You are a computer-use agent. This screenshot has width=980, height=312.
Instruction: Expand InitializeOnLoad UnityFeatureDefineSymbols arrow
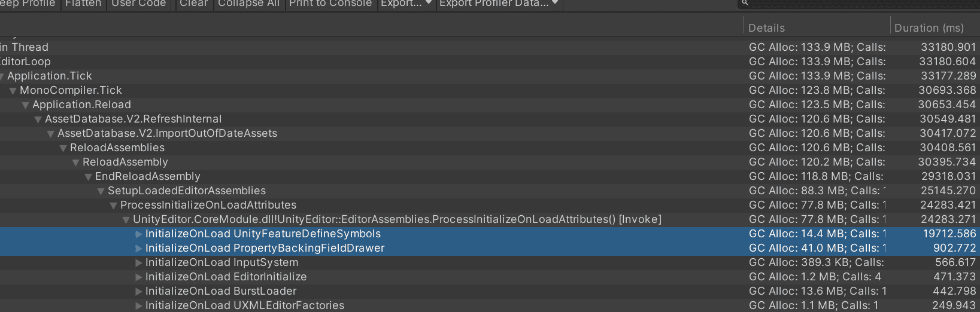[x=139, y=234]
